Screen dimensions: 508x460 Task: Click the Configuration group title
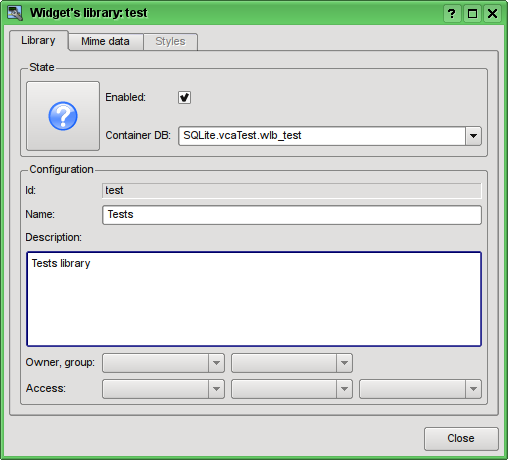(x=61, y=169)
